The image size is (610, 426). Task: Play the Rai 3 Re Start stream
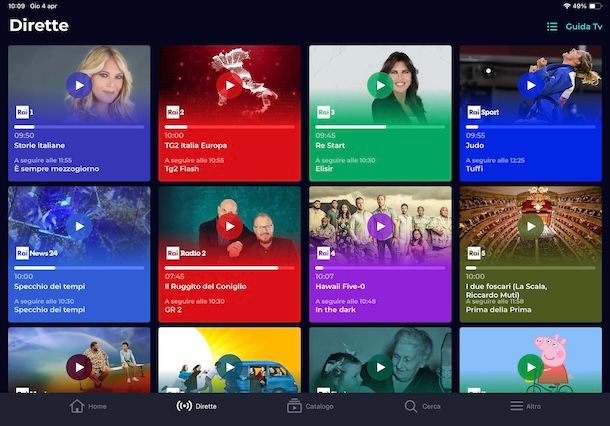click(380, 85)
